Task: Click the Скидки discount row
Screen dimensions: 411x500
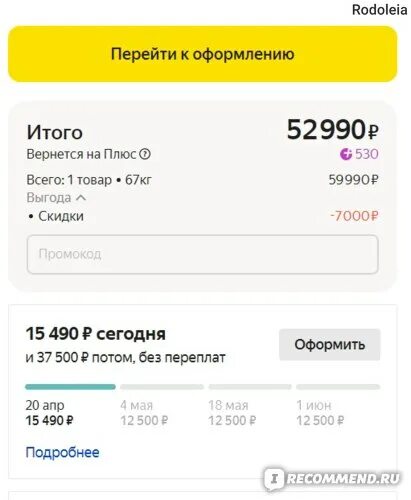Action: tap(202, 216)
